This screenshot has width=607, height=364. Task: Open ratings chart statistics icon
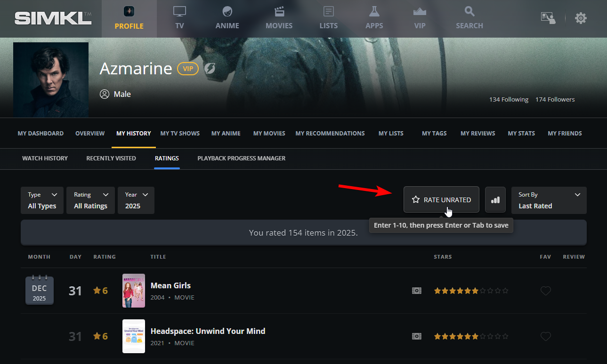495,200
